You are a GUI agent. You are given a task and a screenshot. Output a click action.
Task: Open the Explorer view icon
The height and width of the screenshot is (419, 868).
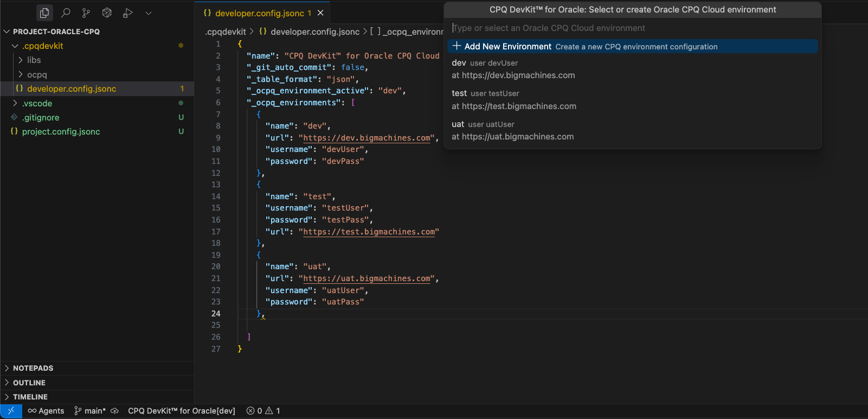coord(44,12)
